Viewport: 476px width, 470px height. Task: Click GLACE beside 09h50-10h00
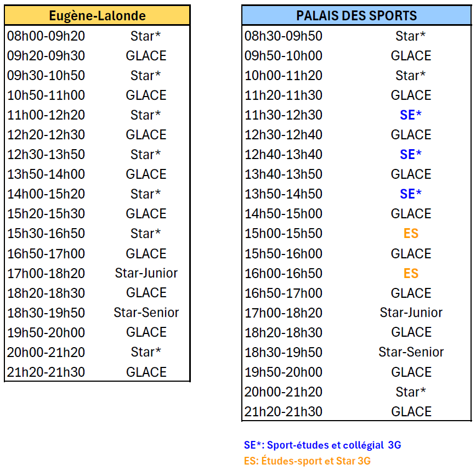411,56
